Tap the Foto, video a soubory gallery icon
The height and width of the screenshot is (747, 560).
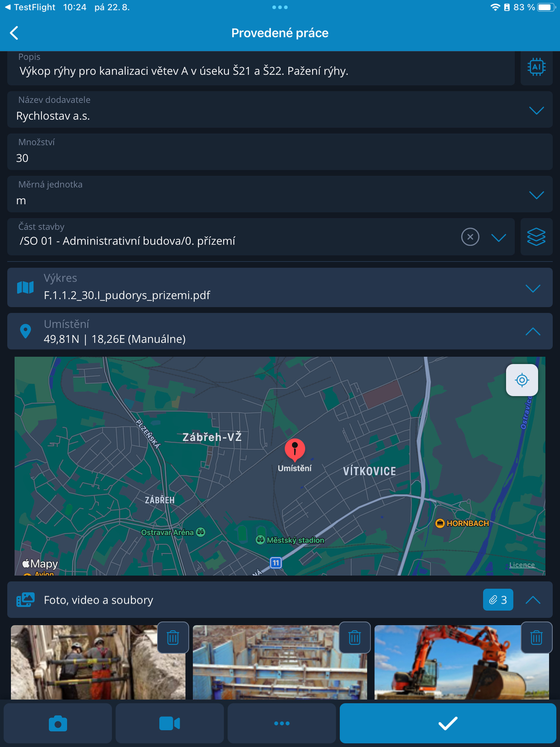tap(25, 600)
